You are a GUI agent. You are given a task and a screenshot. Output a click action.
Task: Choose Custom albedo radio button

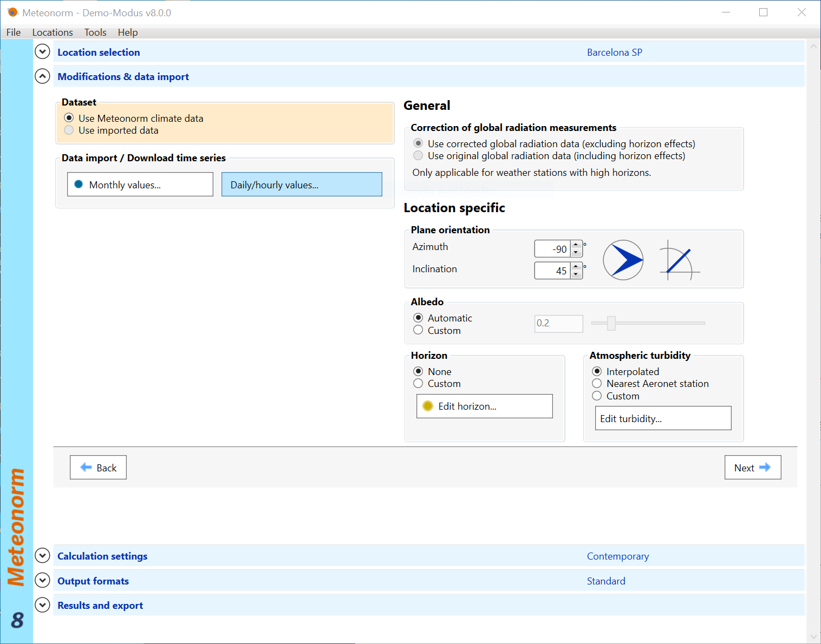pos(418,330)
